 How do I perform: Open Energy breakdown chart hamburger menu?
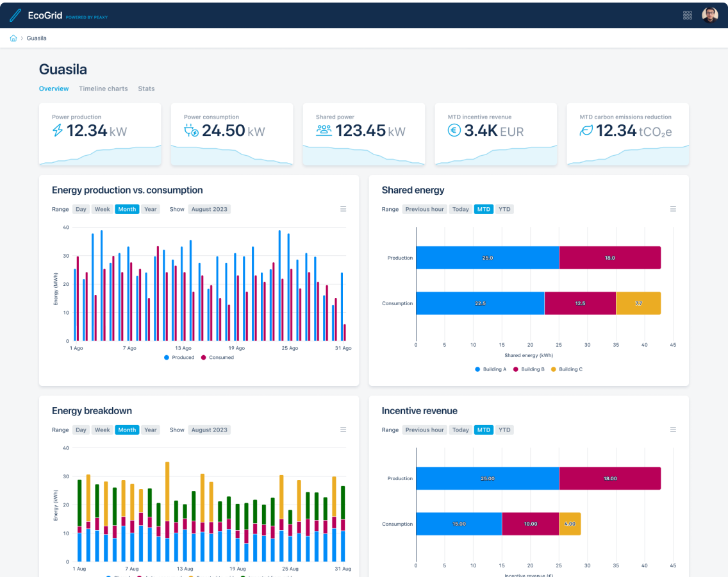pos(343,430)
